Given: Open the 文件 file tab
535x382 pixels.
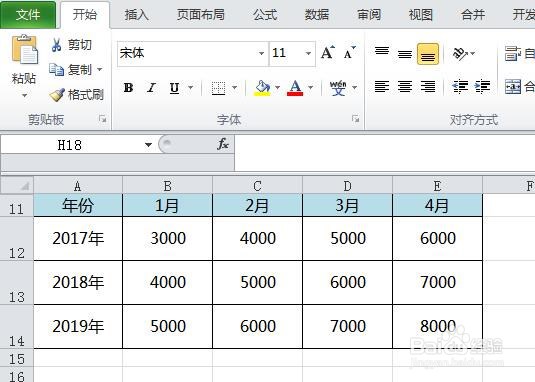Looking at the screenshot, I should click(28, 15).
